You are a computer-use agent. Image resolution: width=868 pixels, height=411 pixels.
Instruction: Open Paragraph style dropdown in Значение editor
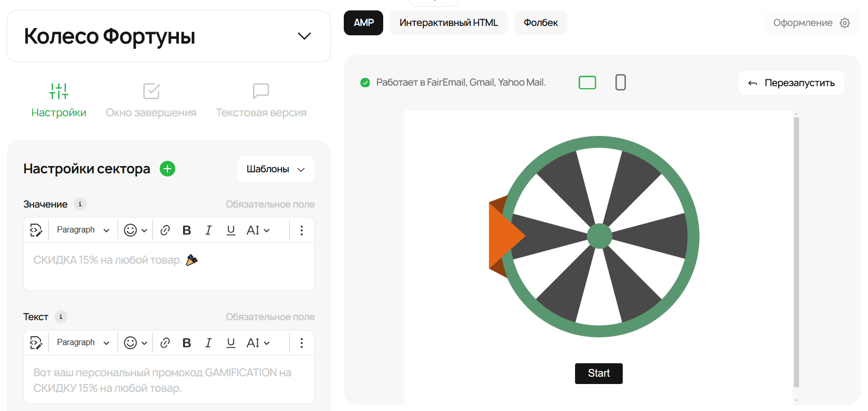point(83,230)
